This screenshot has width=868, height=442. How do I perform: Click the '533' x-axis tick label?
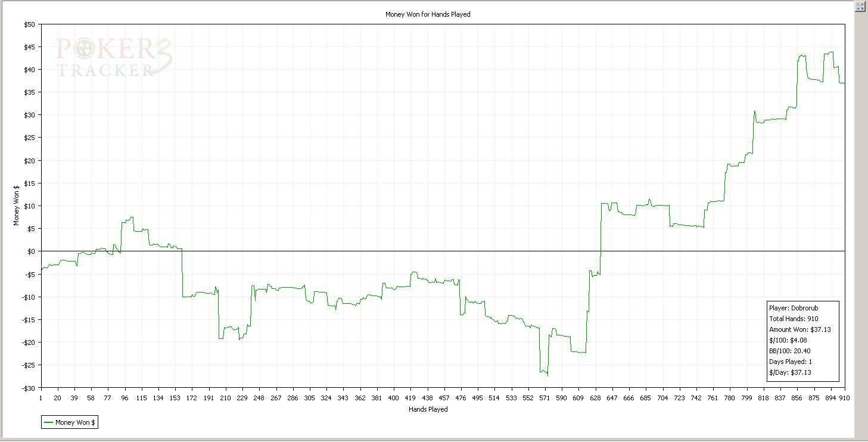pyautogui.click(x=511, y=398)
